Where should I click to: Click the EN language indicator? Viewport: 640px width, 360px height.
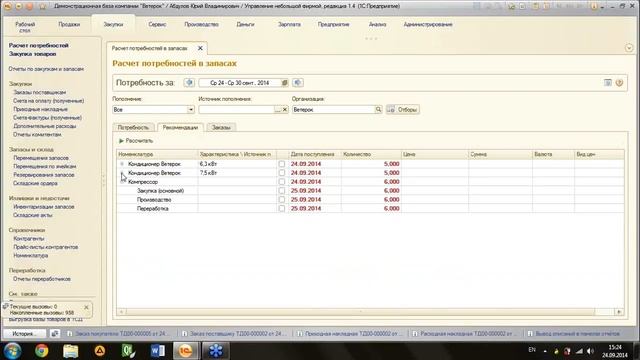coord(532,350)
